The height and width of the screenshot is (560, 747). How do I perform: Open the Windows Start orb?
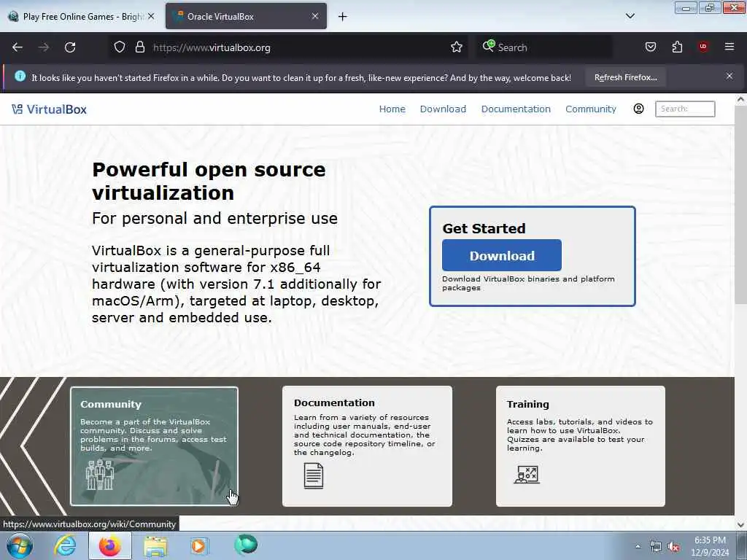point(20,545)
